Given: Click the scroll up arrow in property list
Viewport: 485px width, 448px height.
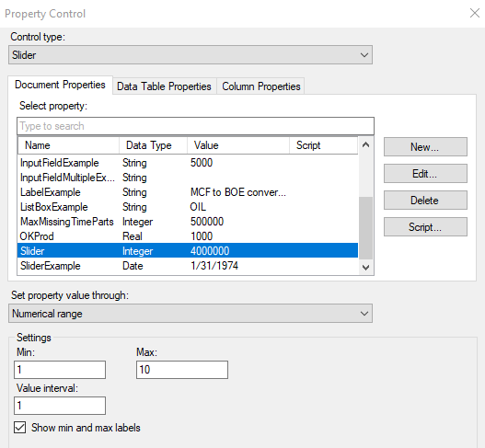Looking at the screenshot, I should (365, 144).
